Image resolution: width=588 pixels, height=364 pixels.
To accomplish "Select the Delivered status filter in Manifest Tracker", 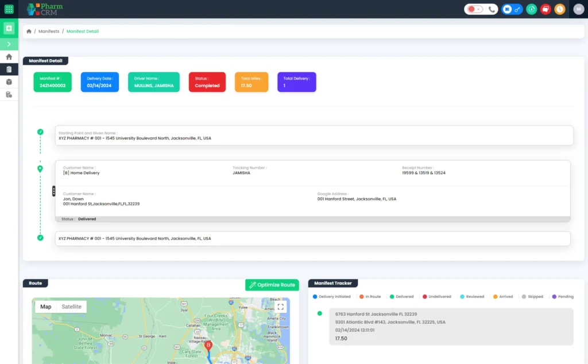I will [x=403, y=296].
